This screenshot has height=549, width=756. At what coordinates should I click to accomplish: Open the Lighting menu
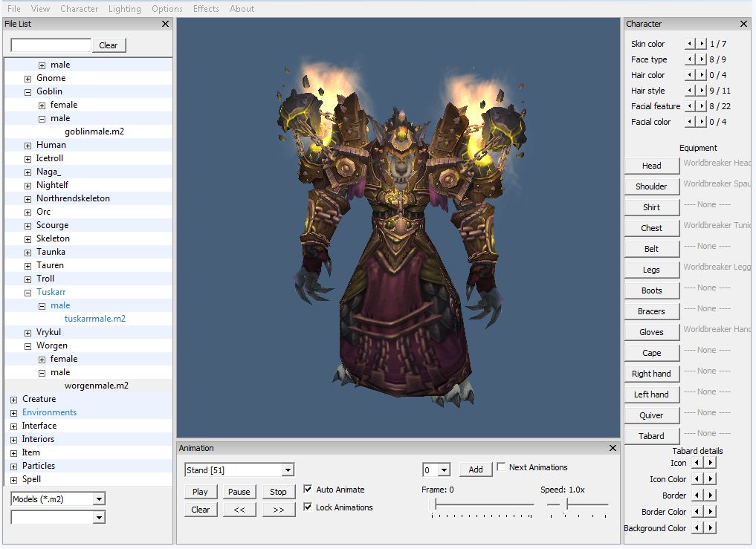(124, 9)
